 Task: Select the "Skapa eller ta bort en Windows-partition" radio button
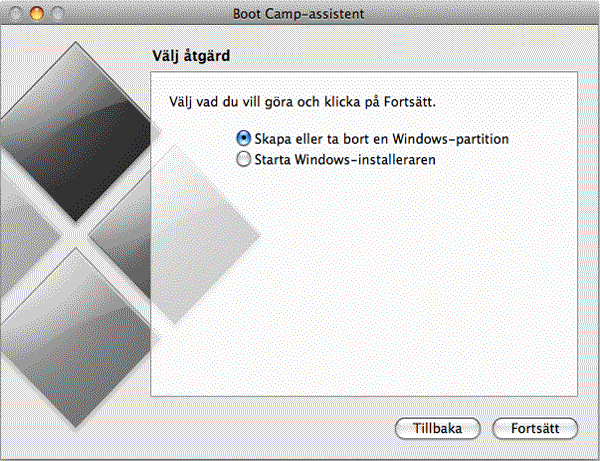pos(243,139)
